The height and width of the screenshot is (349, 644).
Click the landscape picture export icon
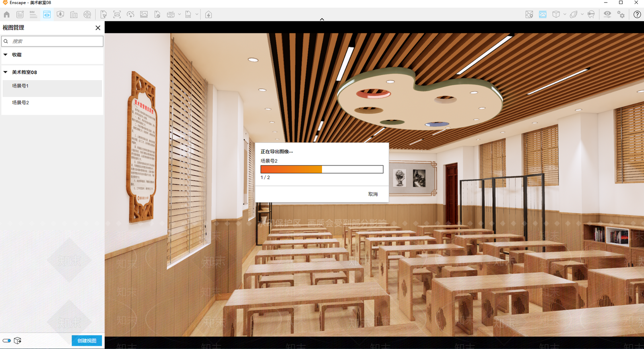click(144, 14)
